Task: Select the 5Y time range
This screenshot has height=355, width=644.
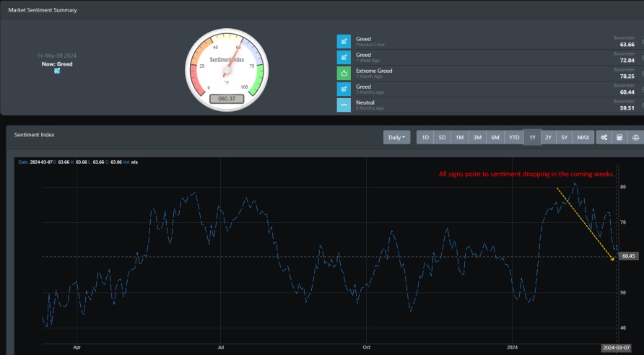Action: 565,138
